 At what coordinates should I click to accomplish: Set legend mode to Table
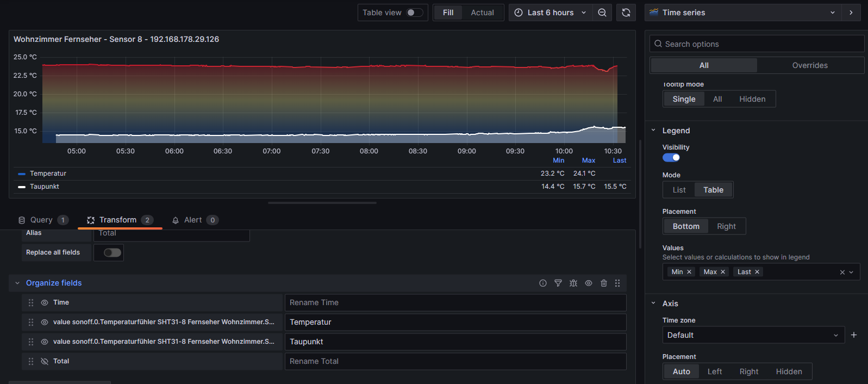[x=713, y=190]
